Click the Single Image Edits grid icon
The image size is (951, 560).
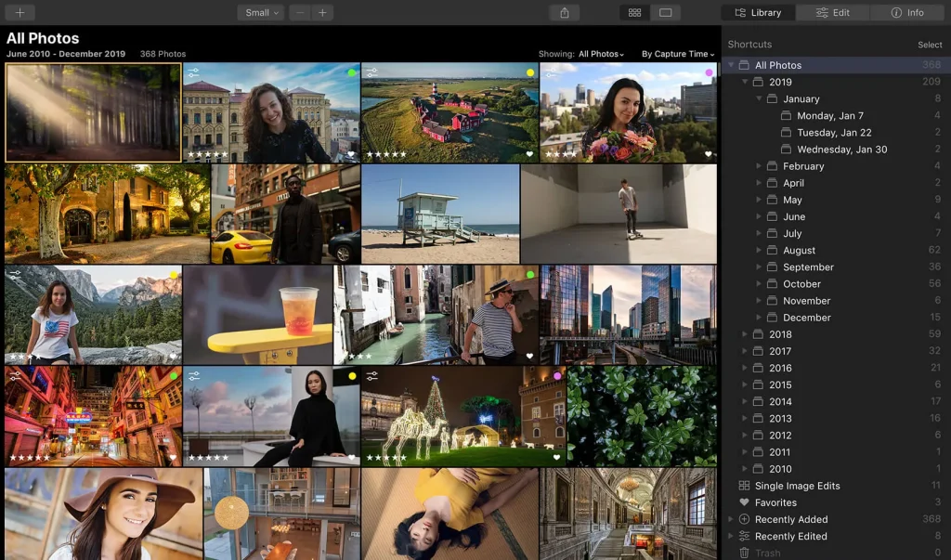(x=744, y=486)
